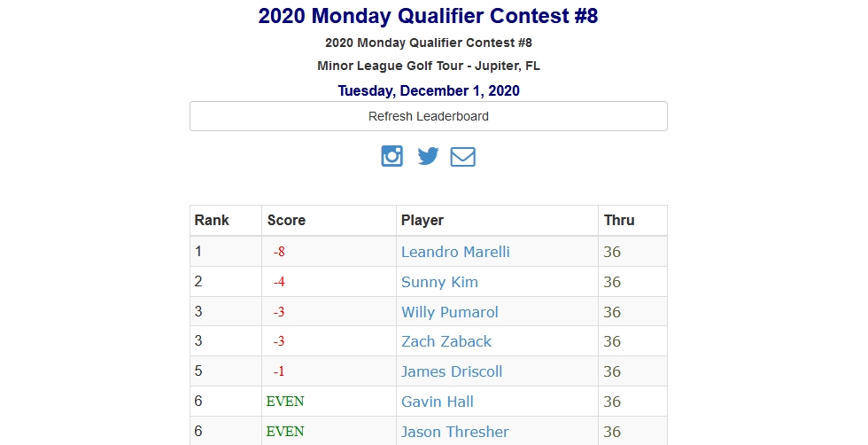Click the Player column header
Image resolution: width=868 pixels, height=445 pixels.
[422, 220]
